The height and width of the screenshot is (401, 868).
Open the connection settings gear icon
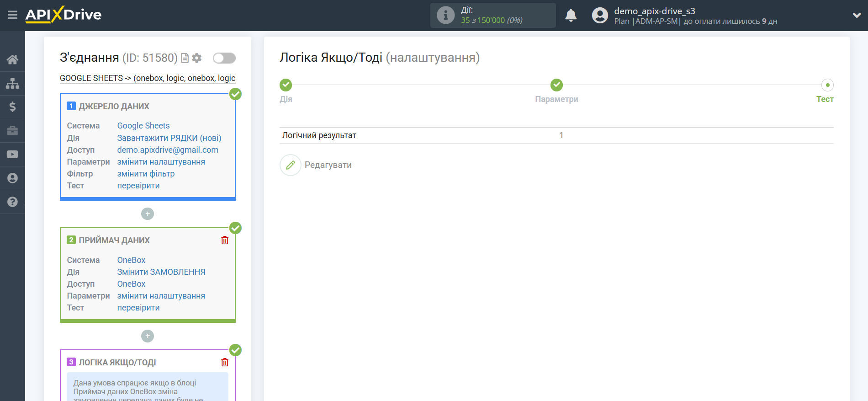[197, 58]
